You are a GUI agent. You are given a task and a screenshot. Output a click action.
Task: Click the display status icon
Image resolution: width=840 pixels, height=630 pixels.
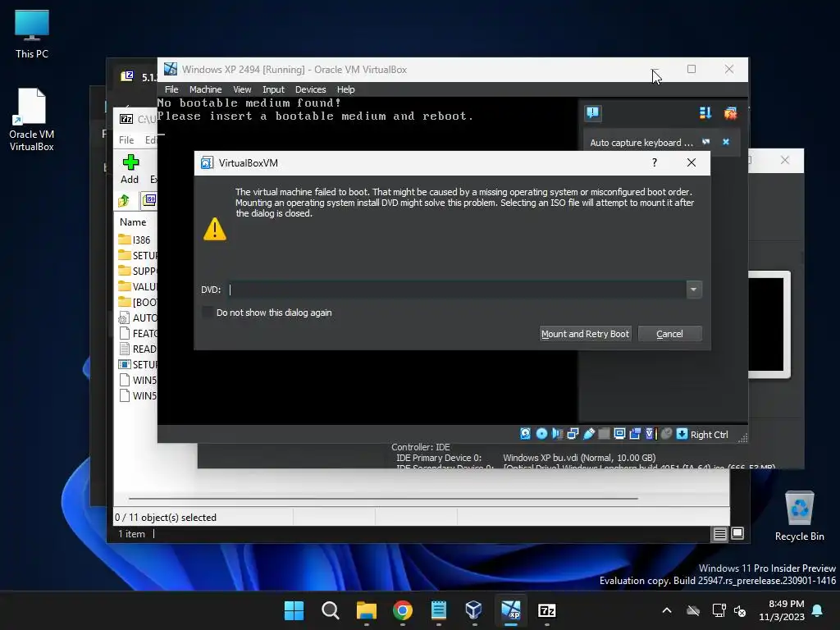[x=619, y=433]
